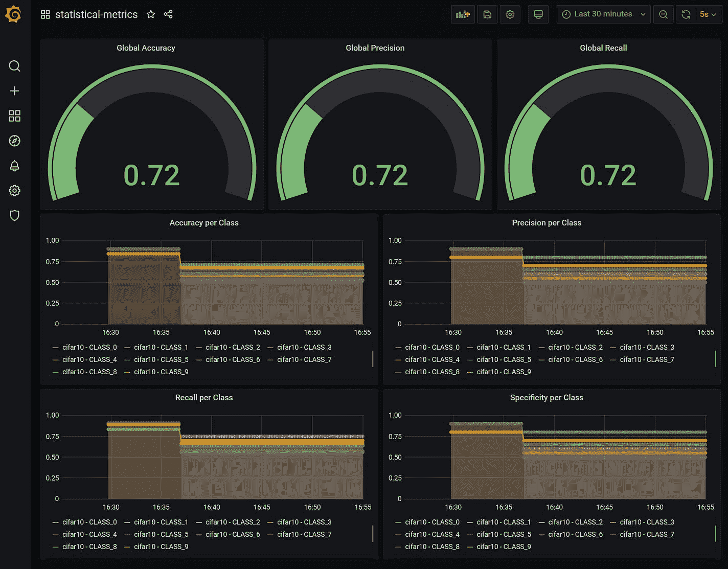
Task: Toggle cifar10 - CLASS_7 in Precision legend
Action: click(x=647, y=359)
